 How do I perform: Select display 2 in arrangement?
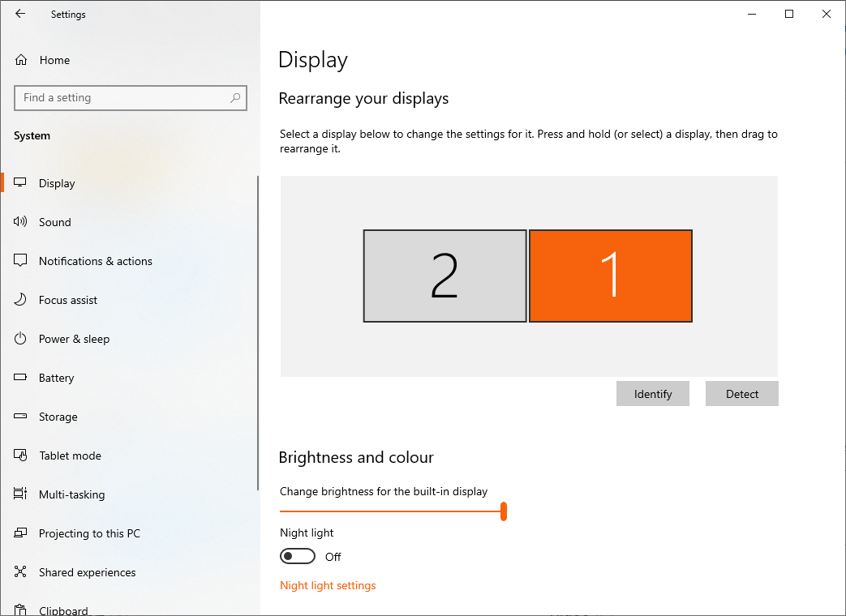point(444,276)
